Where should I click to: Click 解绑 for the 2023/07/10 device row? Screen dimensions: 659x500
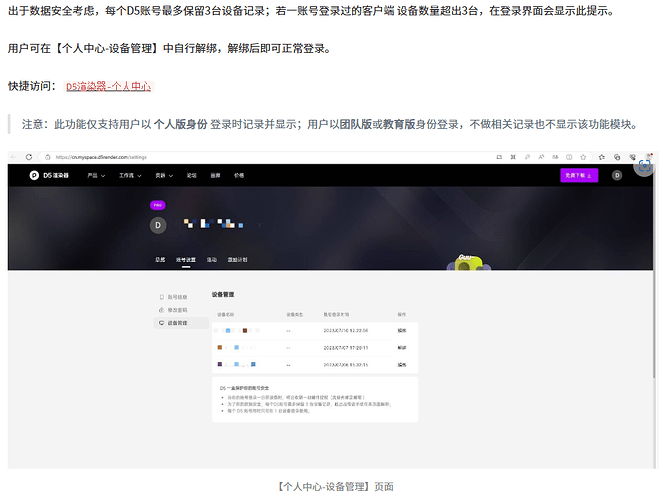(x=402, y=331)
